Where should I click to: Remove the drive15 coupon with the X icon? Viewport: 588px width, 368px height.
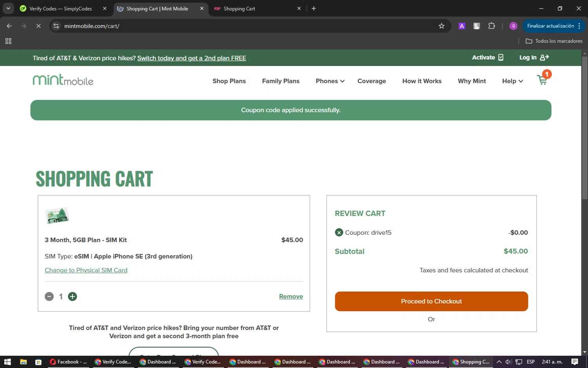(339, 233)
